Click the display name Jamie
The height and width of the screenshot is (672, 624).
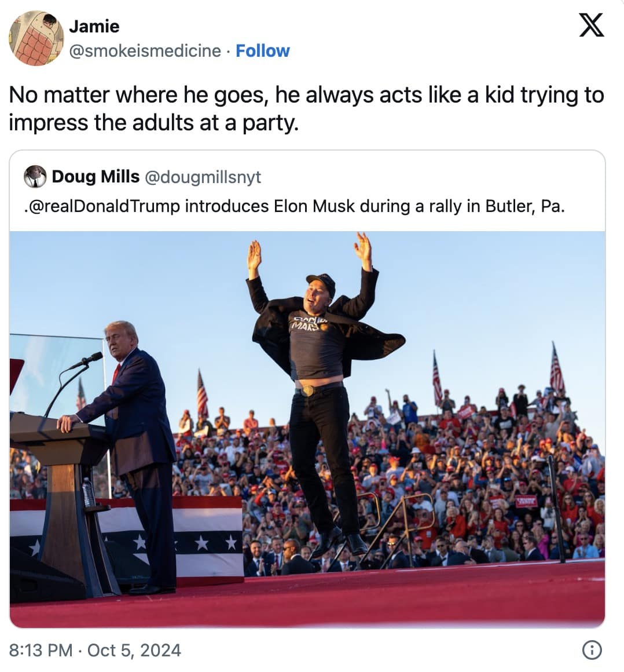[93, 25]
